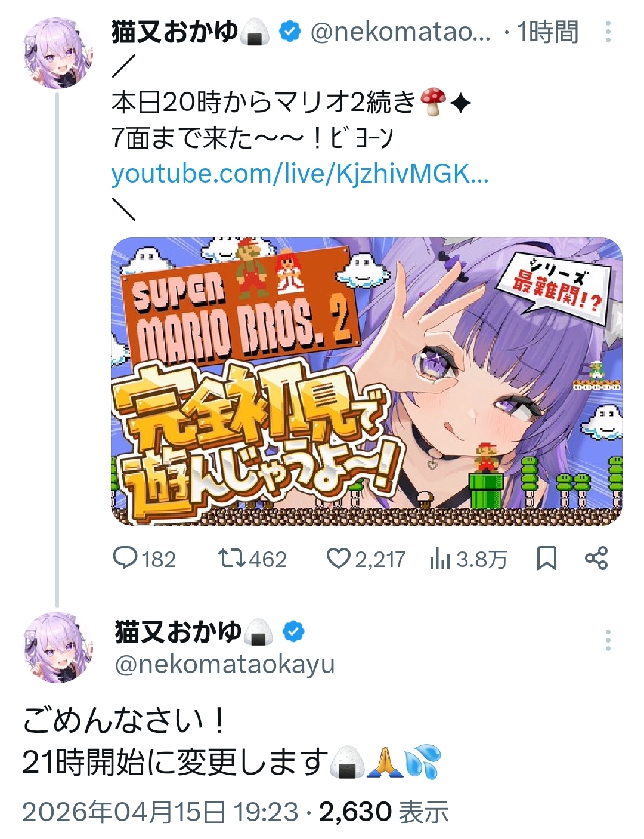Open the Super Mario Bros. 2 thumbnail

click(x=367, y=381)
